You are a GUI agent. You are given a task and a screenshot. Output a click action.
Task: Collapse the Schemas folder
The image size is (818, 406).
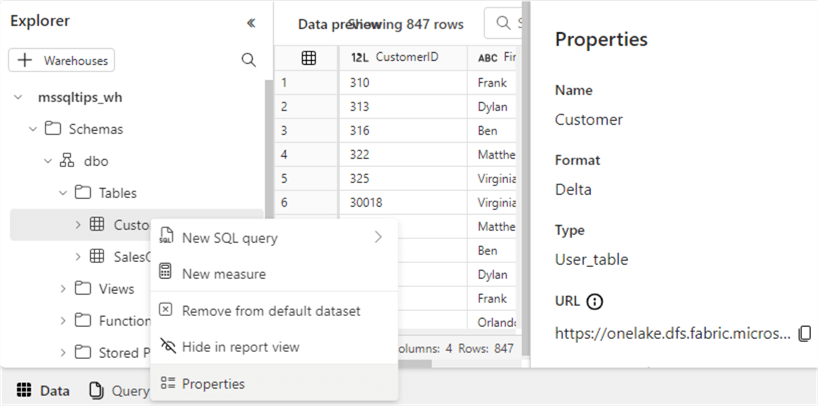pyautogui.click(x=33, y=129)
